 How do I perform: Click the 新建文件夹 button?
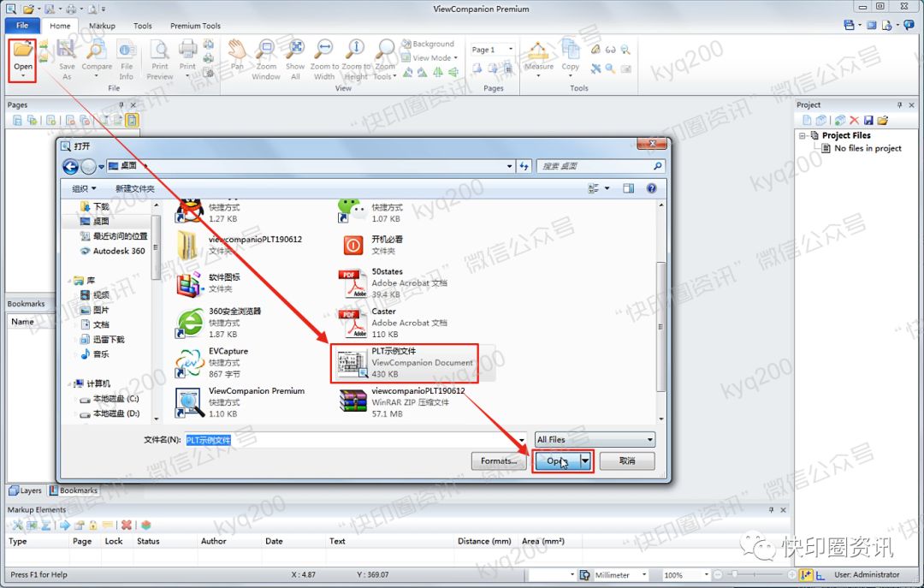pos(135,189)
